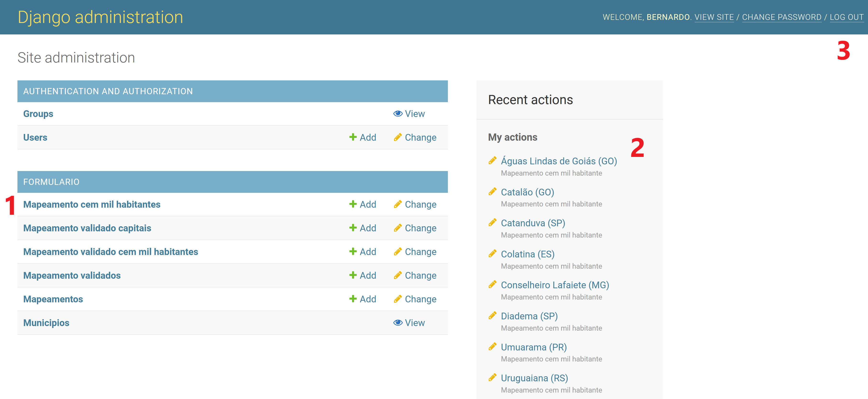
Task: Open recent action Catanduva (SP)
Action: [533, 223]
